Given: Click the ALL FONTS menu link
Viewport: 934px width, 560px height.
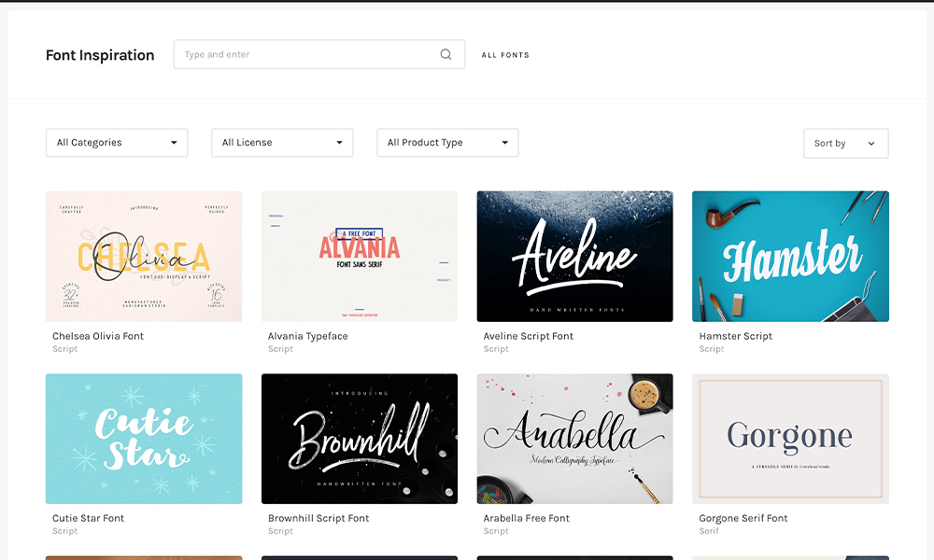Looking at the screenshot, I should click(505, 55).
